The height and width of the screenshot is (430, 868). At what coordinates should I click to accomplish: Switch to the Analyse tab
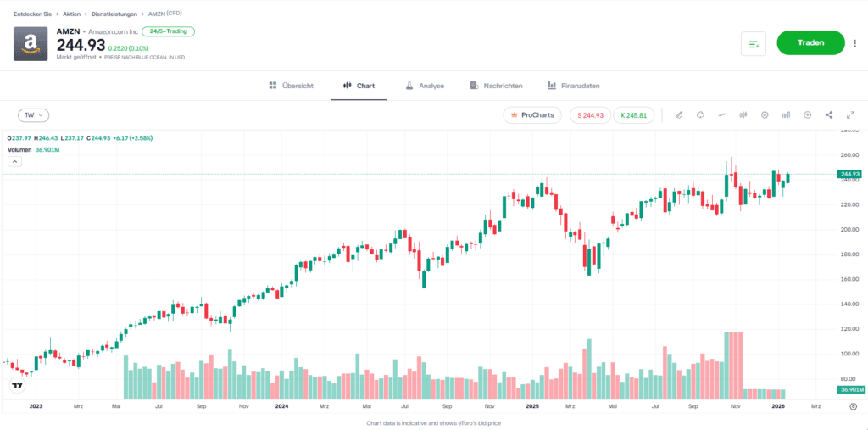click(425, 86)
